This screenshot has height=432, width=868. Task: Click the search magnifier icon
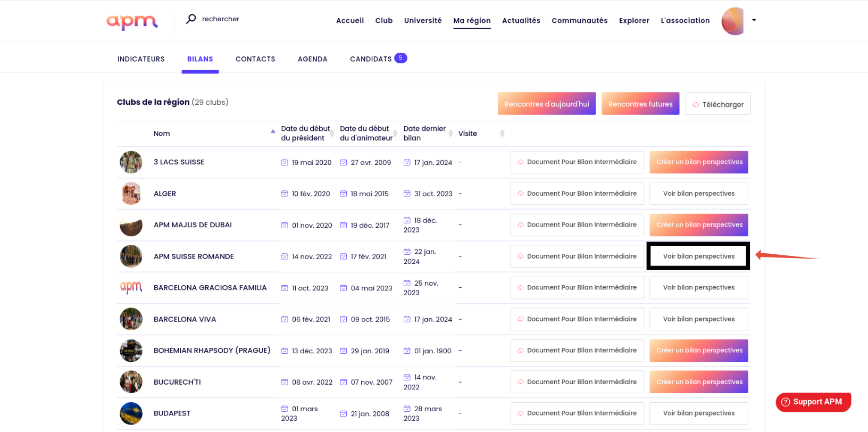tap(191, 19)
